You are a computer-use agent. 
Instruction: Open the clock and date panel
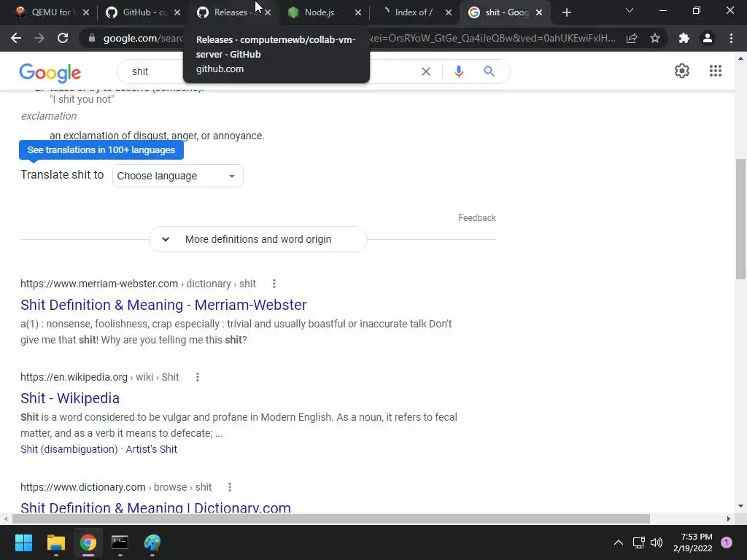click(x=693, y=542)
